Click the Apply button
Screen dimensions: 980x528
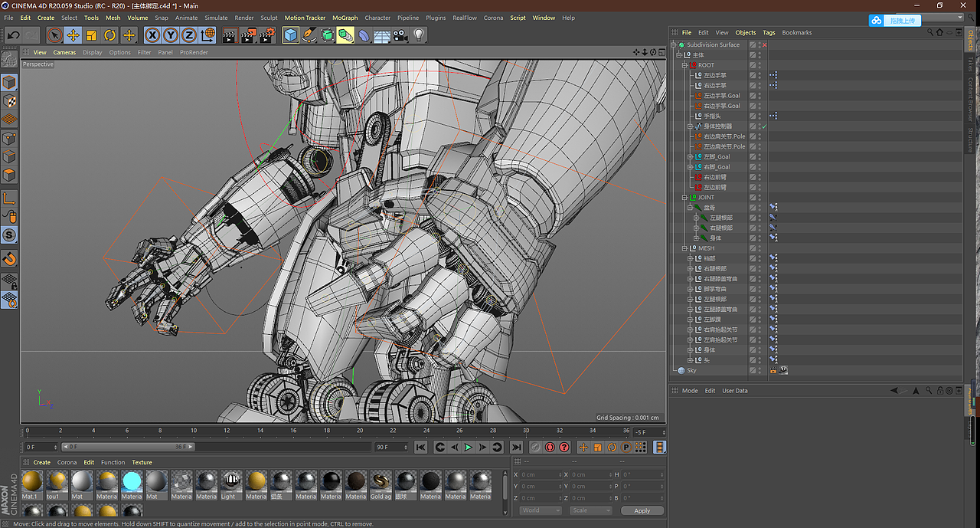point(642,510)
